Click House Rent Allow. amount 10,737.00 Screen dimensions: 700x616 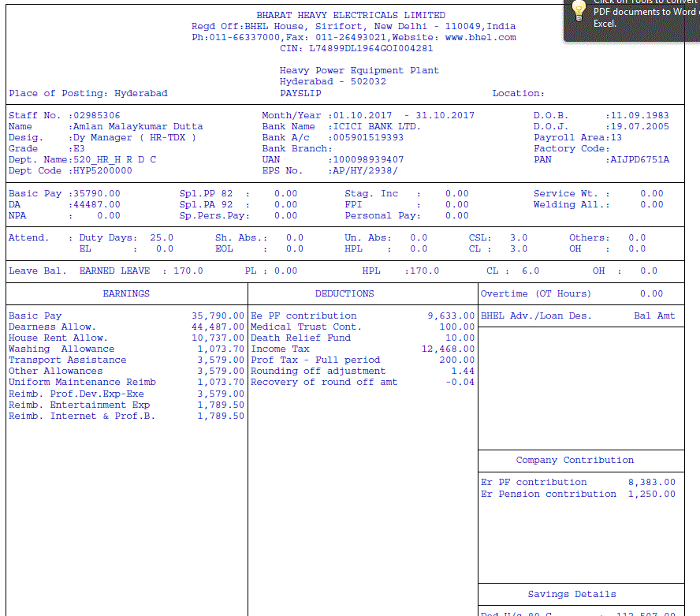coord(218,338)
